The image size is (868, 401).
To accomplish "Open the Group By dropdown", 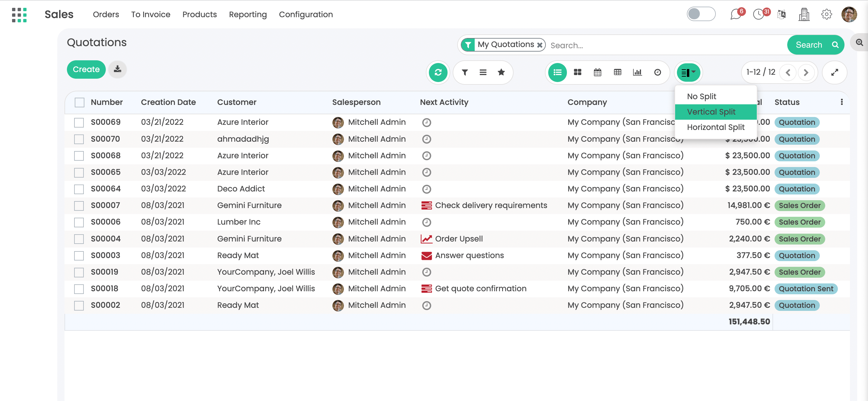I will (x=483, y=72).
